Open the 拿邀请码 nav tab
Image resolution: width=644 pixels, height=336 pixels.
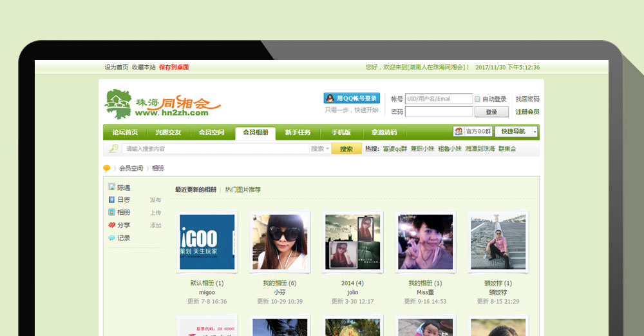384,132
